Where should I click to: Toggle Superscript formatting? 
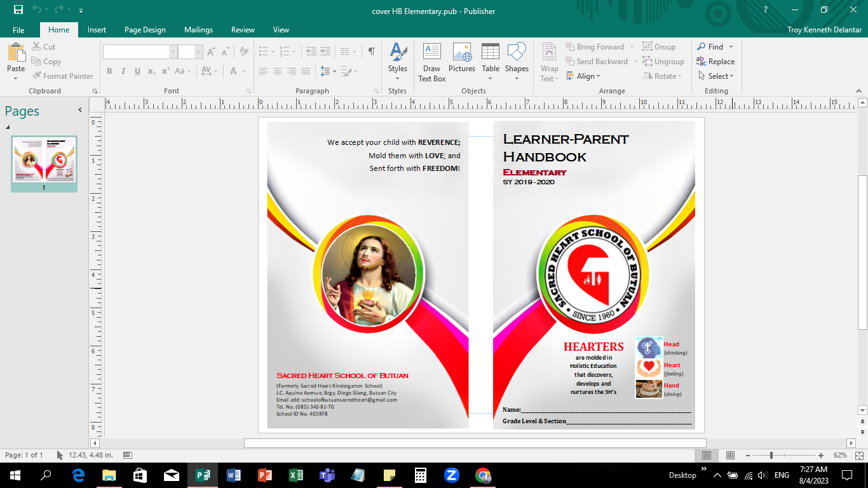pos(165,71)
